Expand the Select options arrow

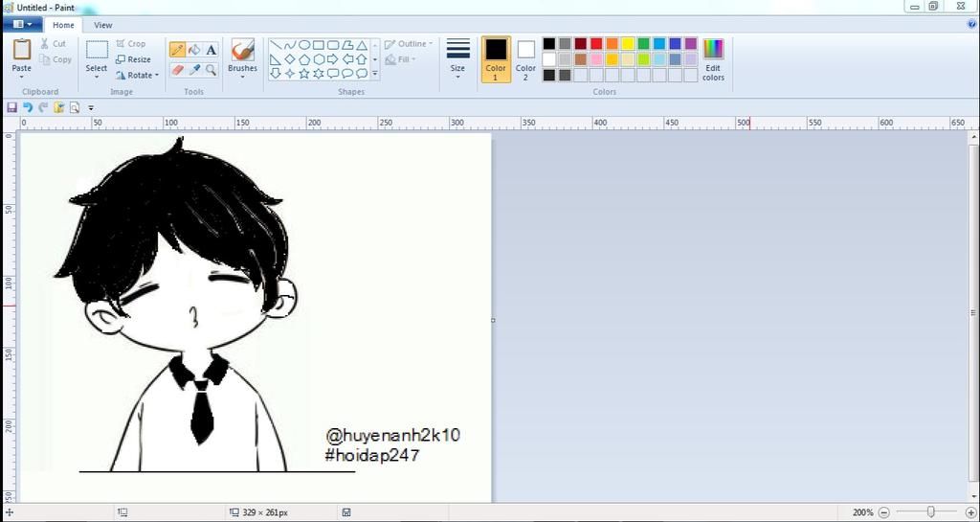tap(97, 78)
